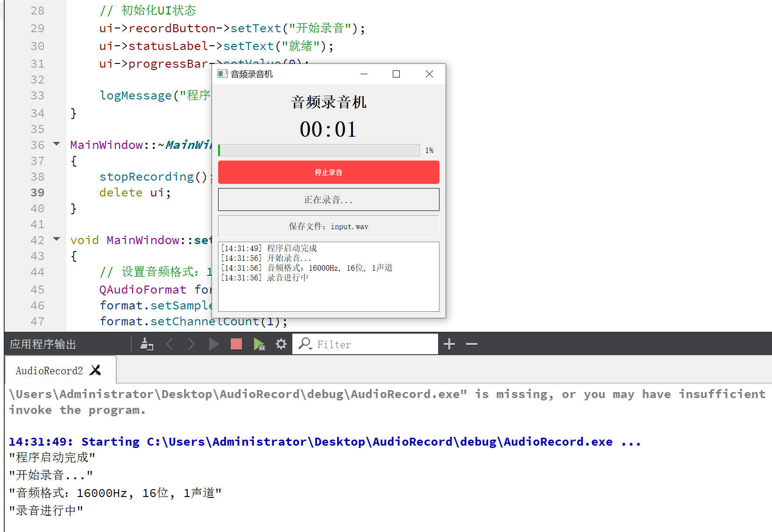Collapse the code fold arrow at line 36
772x532 pixels.
click(57, 144)
